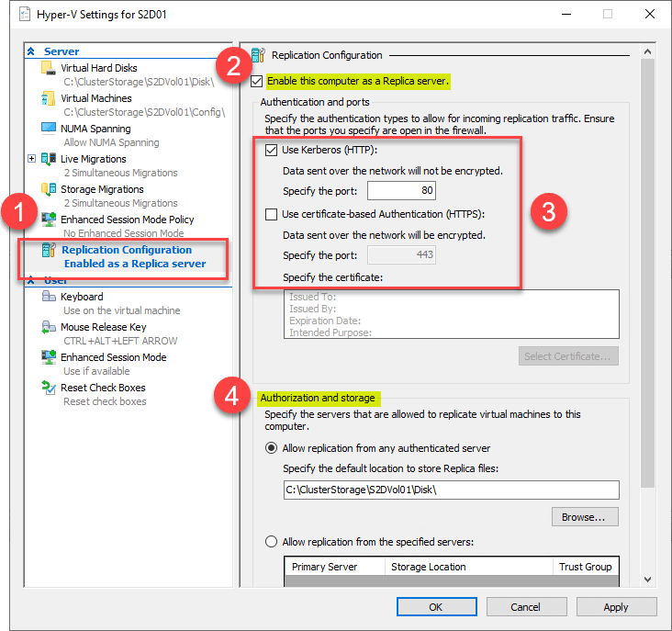Select Allow replication from the specified servers
This screenshot has width=672, height=631.
[271, 542]
